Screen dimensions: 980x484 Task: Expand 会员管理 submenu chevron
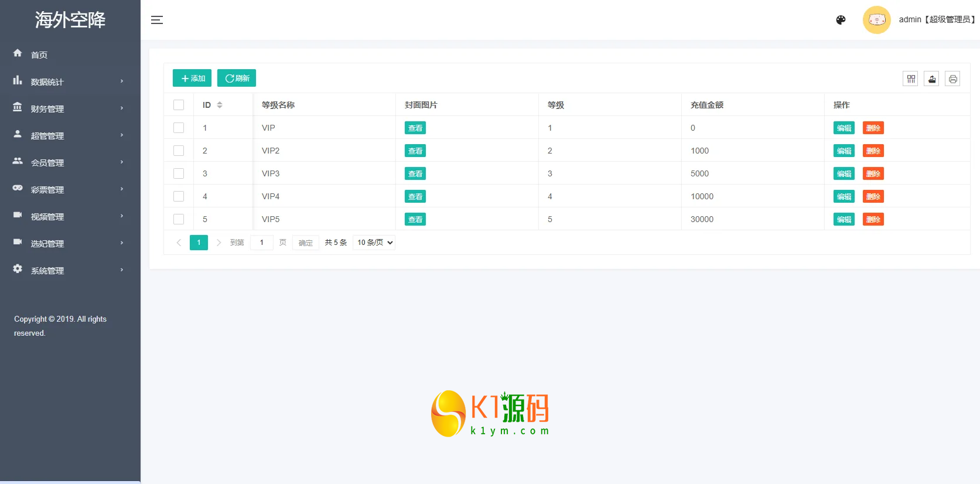coord(122,162)
